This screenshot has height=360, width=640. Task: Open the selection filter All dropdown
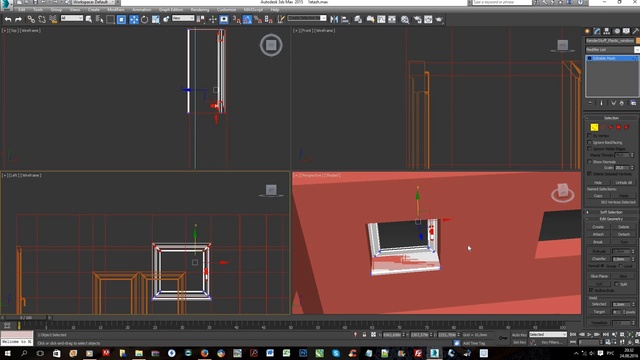coord(71,18)
